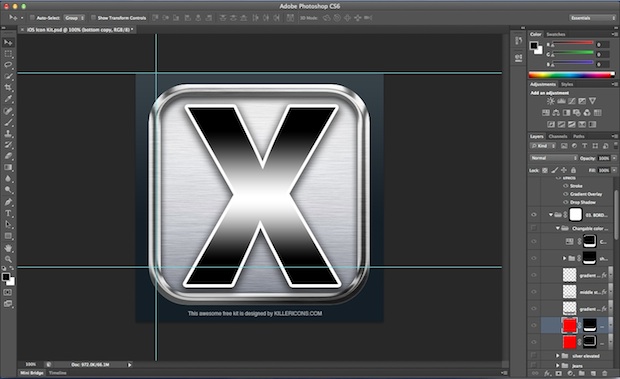Toggle layer filtering switch on Layers panel

(x=616, y=146)
